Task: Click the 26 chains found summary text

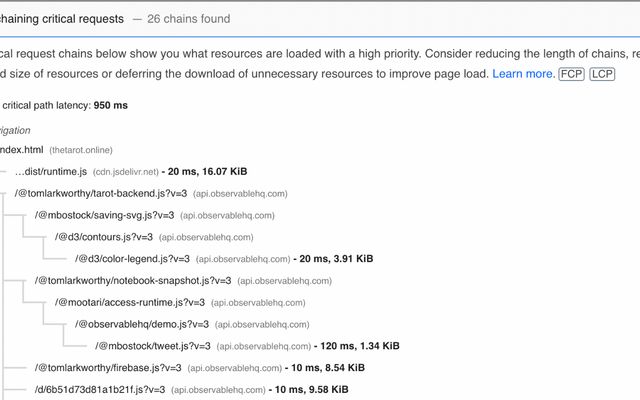Action: point(189,19)
